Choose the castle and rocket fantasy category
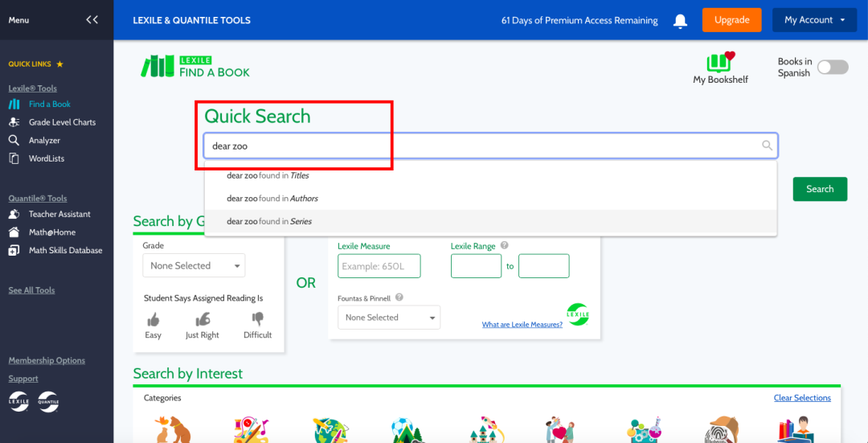 (486, 429)
